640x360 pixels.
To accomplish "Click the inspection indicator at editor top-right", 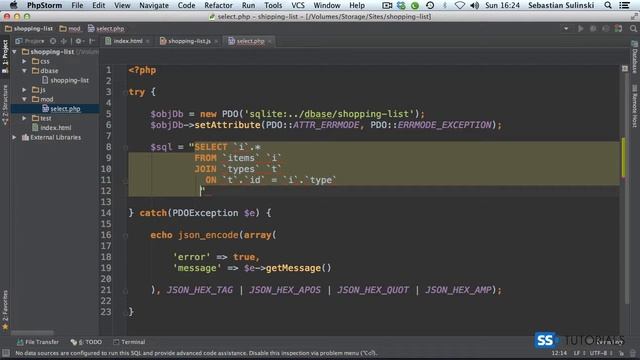I will point(624,69).
